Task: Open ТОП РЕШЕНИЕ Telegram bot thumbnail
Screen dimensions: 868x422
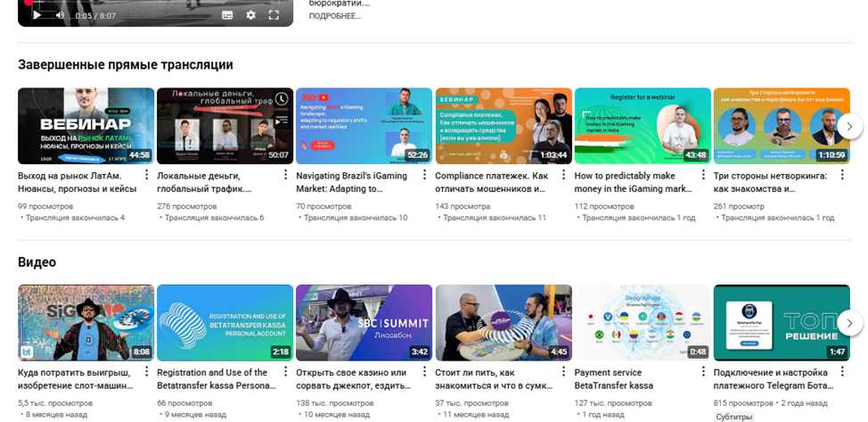Action: coord(782,323)
